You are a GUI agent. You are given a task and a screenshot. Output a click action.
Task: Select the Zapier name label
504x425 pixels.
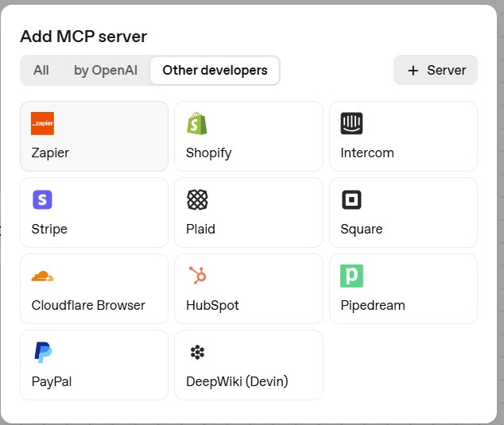tap(50, 153)
